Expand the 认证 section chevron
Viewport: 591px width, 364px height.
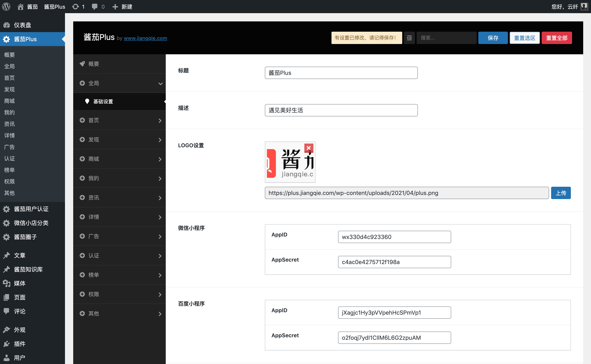pyautogui.click(x=160, y=256)
